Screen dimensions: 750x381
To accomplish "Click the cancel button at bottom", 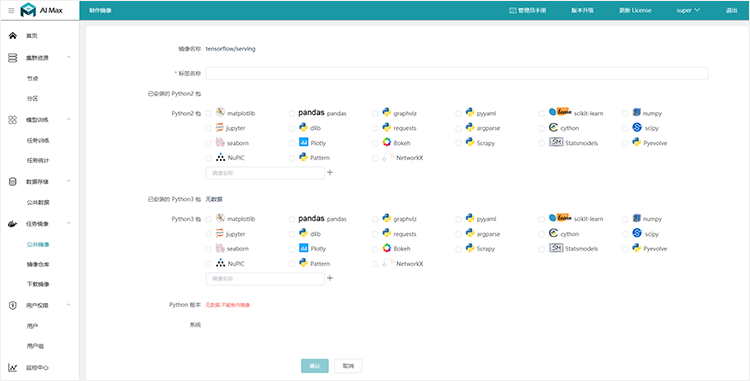I will [x=348, y=366].
